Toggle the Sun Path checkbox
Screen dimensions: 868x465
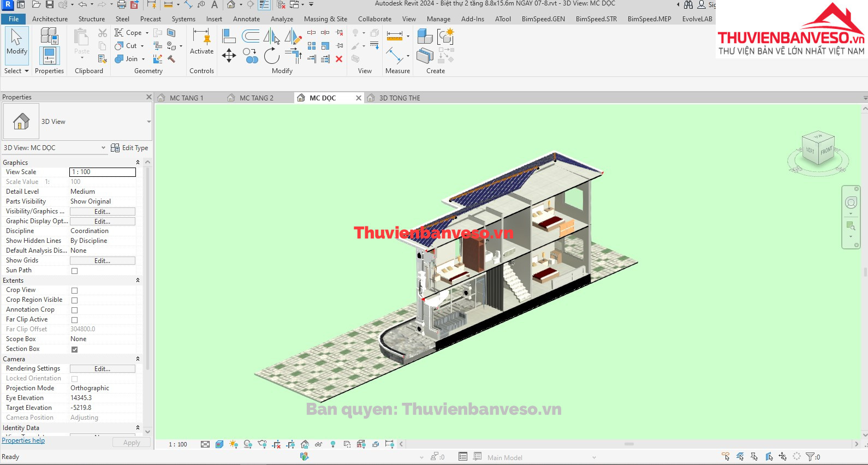click(75, 271)
